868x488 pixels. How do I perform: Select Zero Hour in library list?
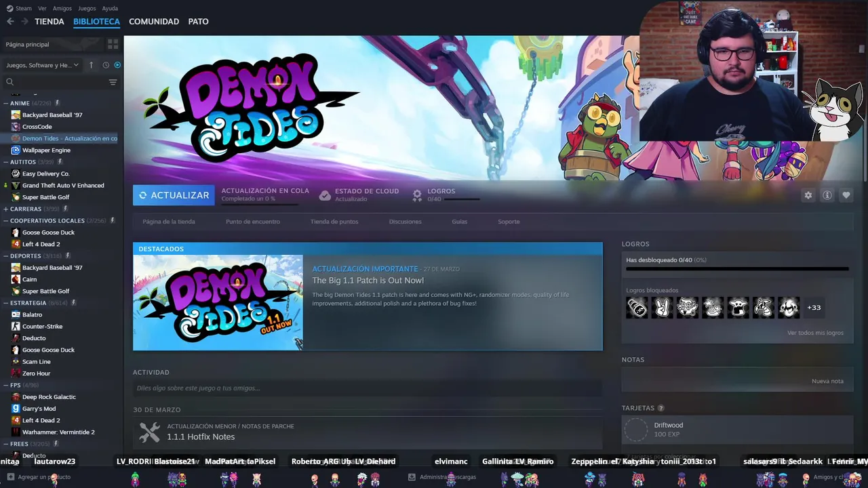point(36,373)
